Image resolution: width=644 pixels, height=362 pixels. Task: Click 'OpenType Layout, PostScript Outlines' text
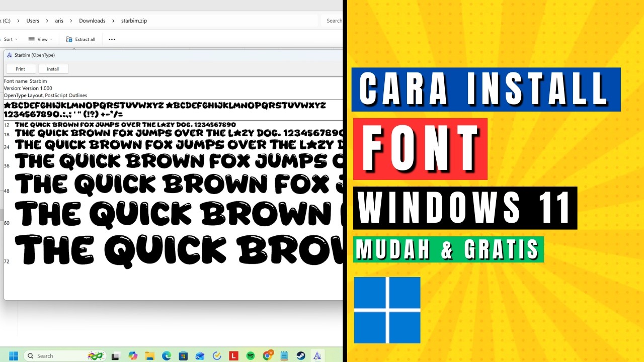46,95
